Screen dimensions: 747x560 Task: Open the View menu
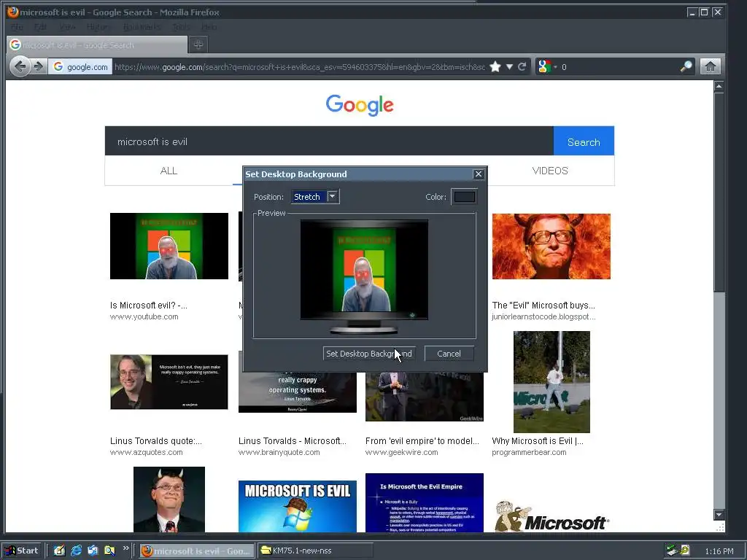click(x=67, y=27)
